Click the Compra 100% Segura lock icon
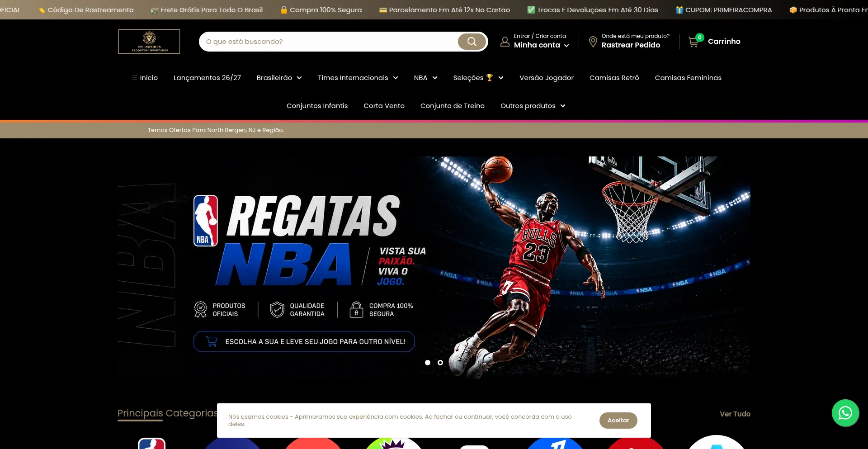 click(356, 310)
